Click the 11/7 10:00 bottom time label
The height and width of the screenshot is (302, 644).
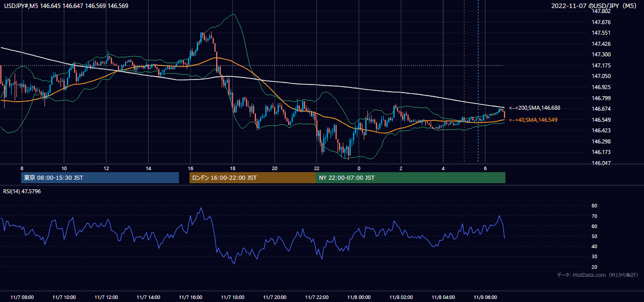(x=64, y=297)
